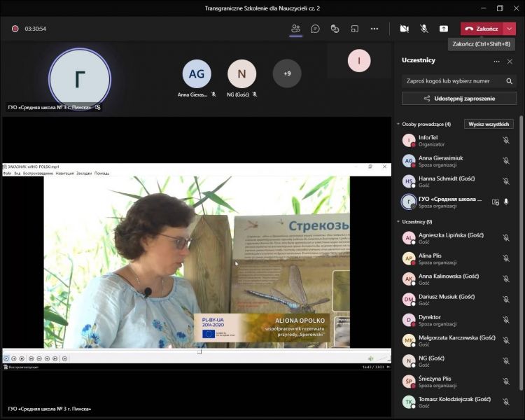The image size is (525, 420).
Task: Click the recording indicator red dot
Action: pyautogui.click(x=15, y=29)
